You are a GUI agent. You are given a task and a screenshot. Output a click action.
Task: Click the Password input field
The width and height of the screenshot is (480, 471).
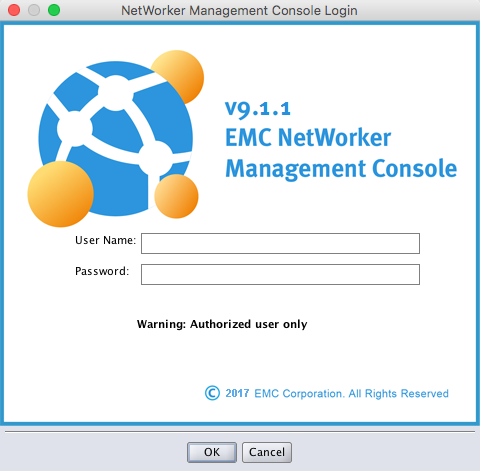pos(280,274)
